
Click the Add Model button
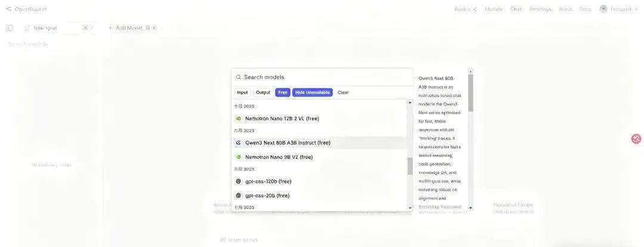tap(132, 28)
